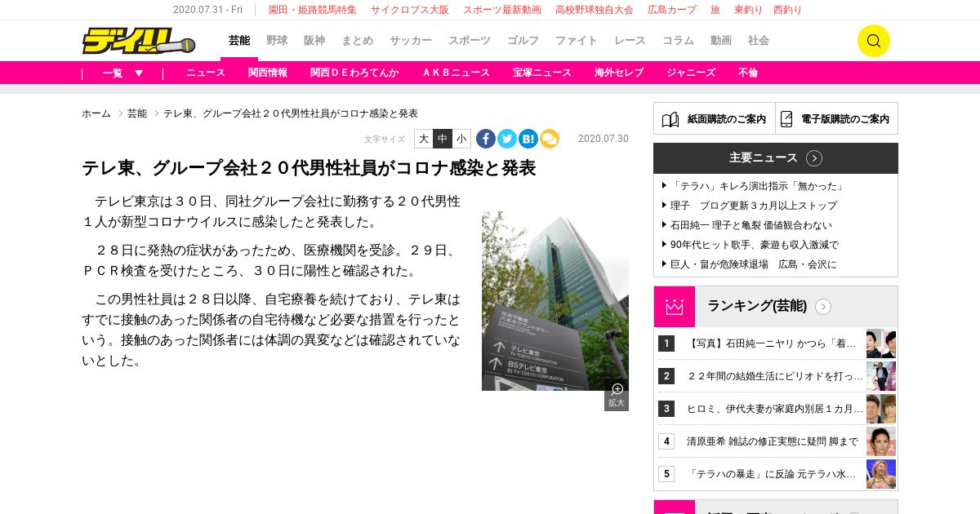The width and height of the screenshot is (980, 514).
Task: Select 関西情報 in pink submenu
Action: (x=268, y=73)
